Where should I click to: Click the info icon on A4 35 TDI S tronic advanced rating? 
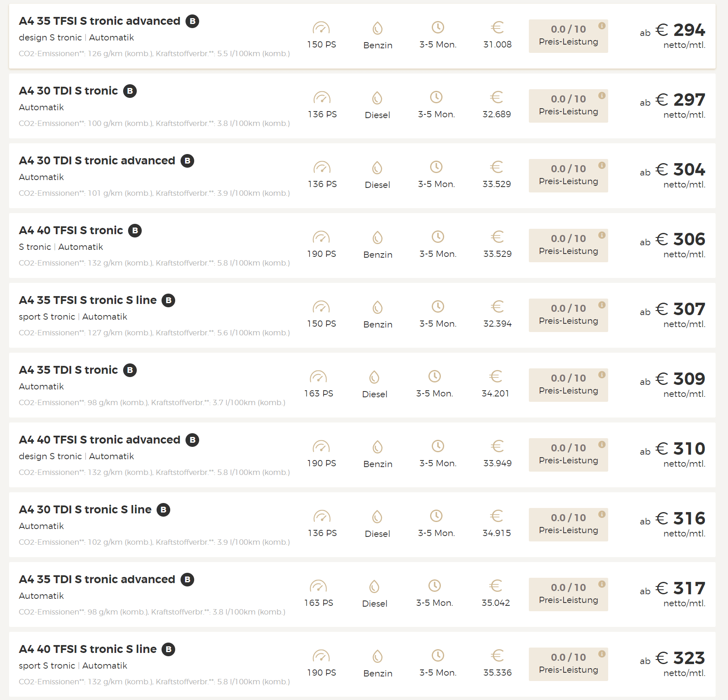[x=602, y=584]
